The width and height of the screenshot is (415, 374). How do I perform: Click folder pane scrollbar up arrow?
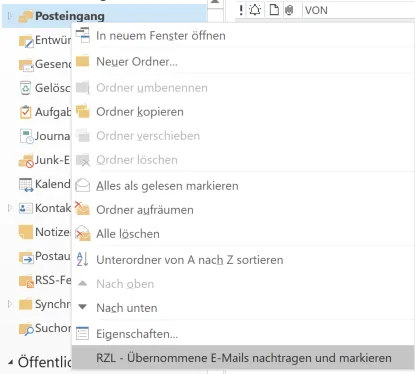[x=215, y=2]
